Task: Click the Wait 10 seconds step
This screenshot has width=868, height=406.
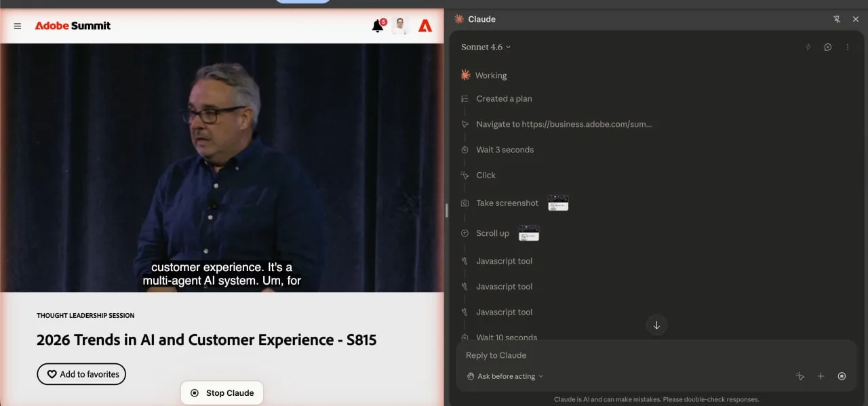Action: point(507,337)
